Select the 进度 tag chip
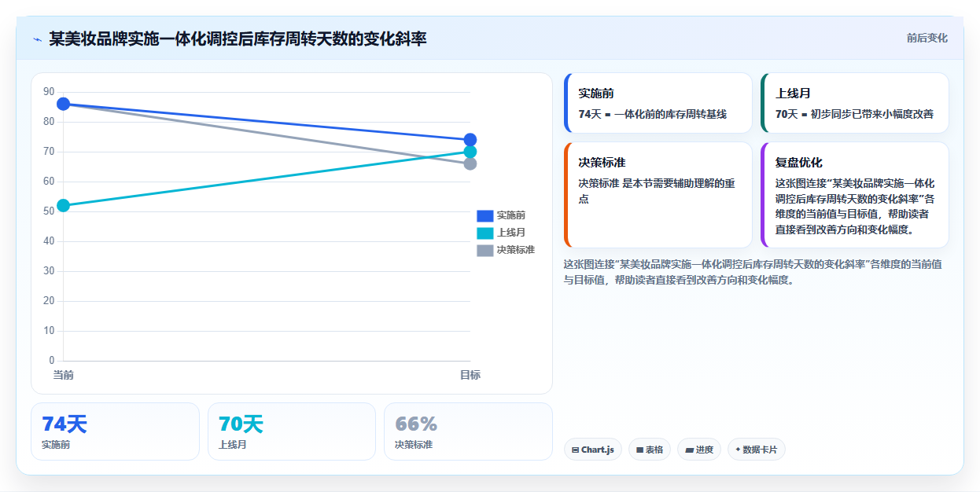This screenshot has width=980, height=492. (x=699, y=450)
